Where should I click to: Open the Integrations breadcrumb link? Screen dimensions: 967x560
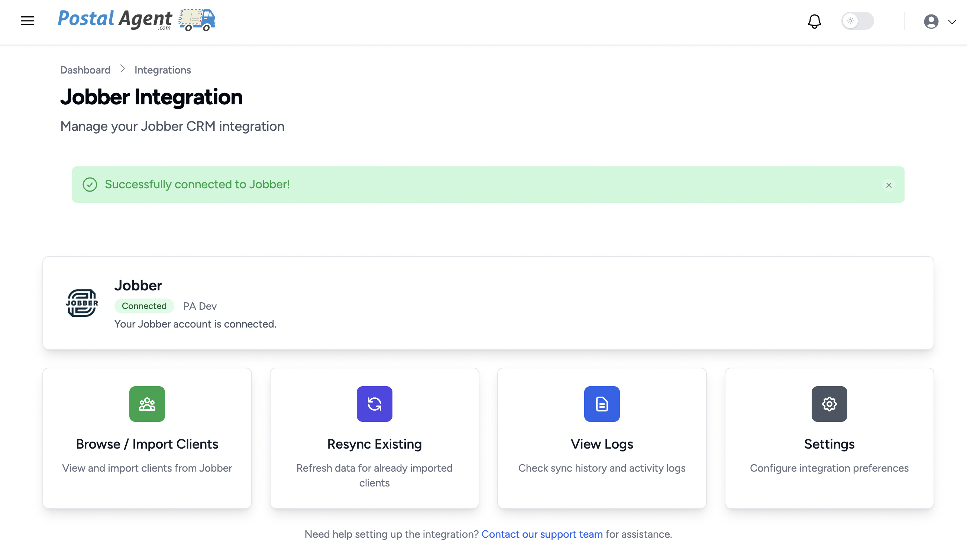(162, 70)
